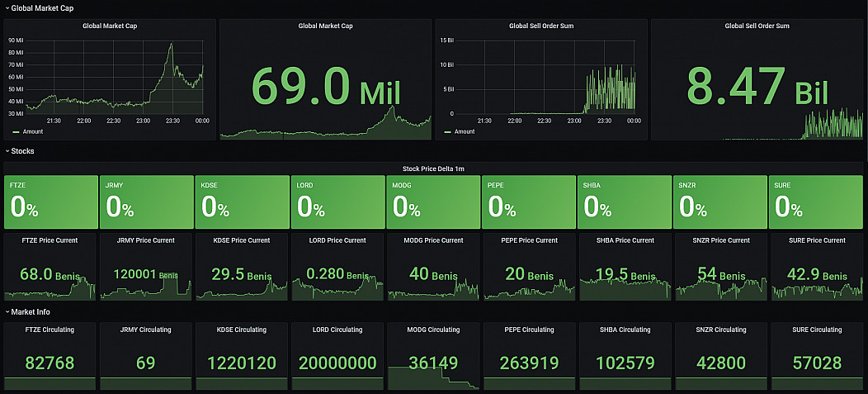Screen dimensions: 868x394
Task: Click the 8.47 Bil sell order value
Action: [x=757, y=86]
